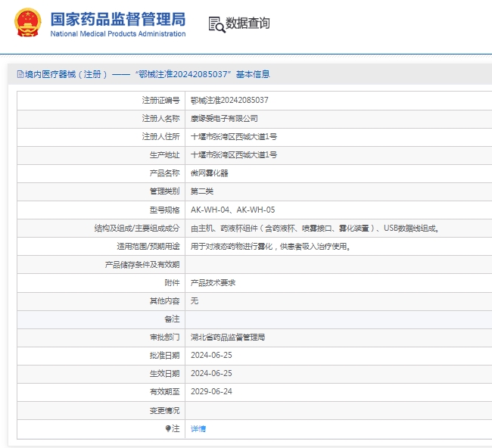Open the 详情 details link

coord(198,428)
